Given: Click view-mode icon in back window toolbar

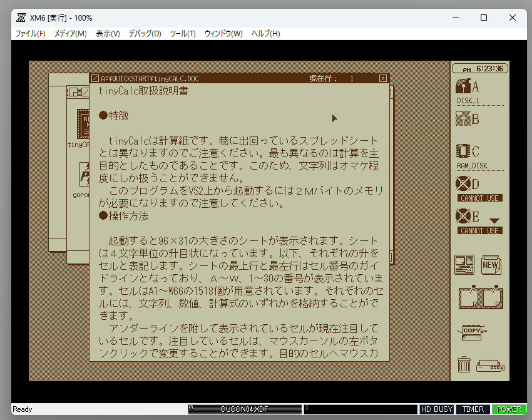Looking at the screenshot, I should click(x=74, y=91).
